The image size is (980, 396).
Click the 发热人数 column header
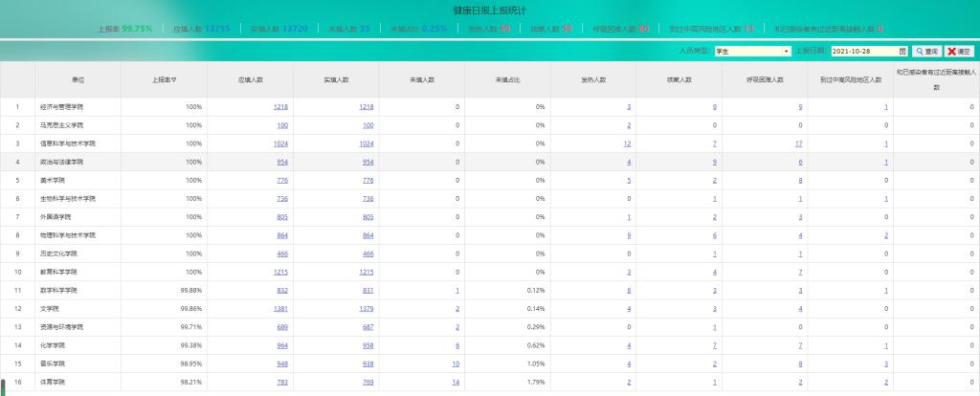593,79
